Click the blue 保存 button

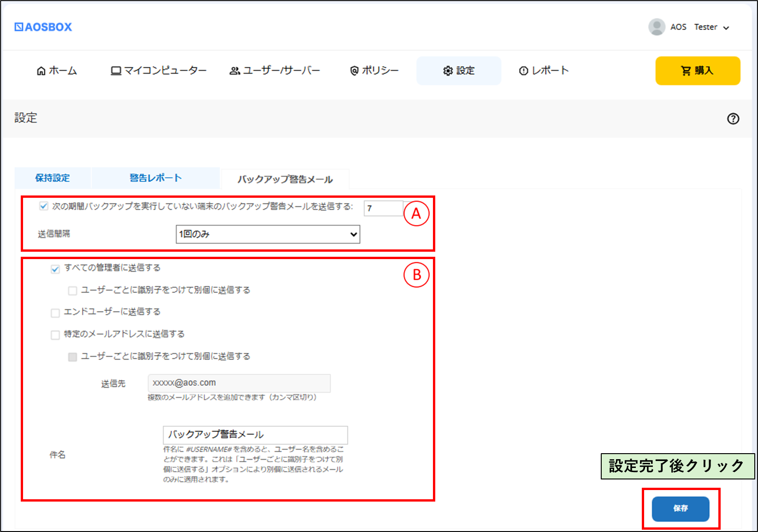click(x=681, y=508)
